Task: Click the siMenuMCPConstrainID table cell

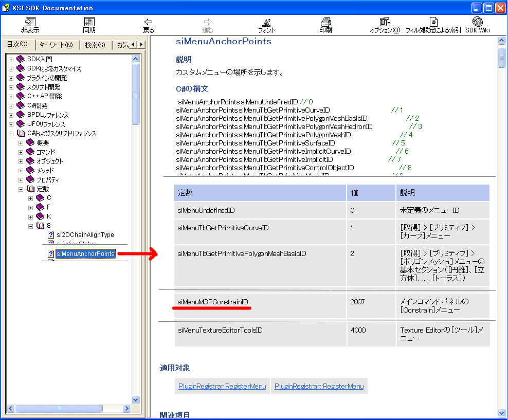Action: (260, 306)
